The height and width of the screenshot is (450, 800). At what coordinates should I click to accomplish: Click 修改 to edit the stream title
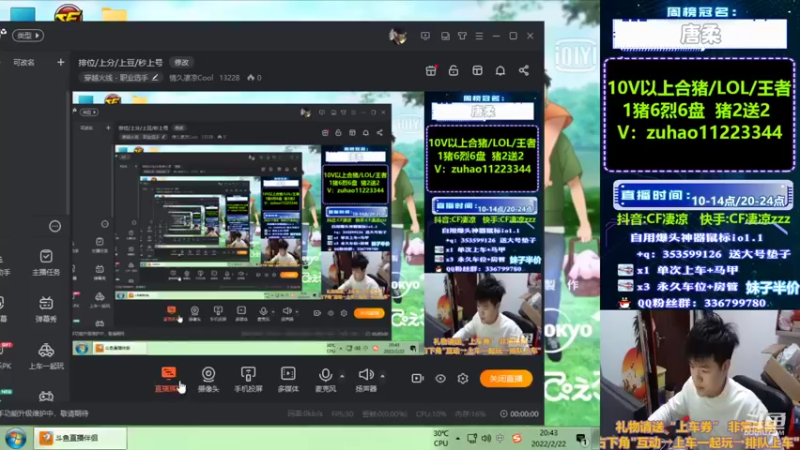click(182, 62)
